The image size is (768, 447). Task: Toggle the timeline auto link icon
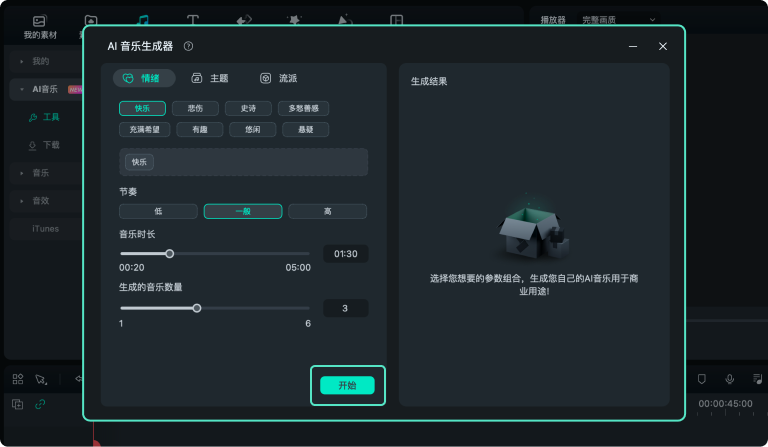pos(40,404)
